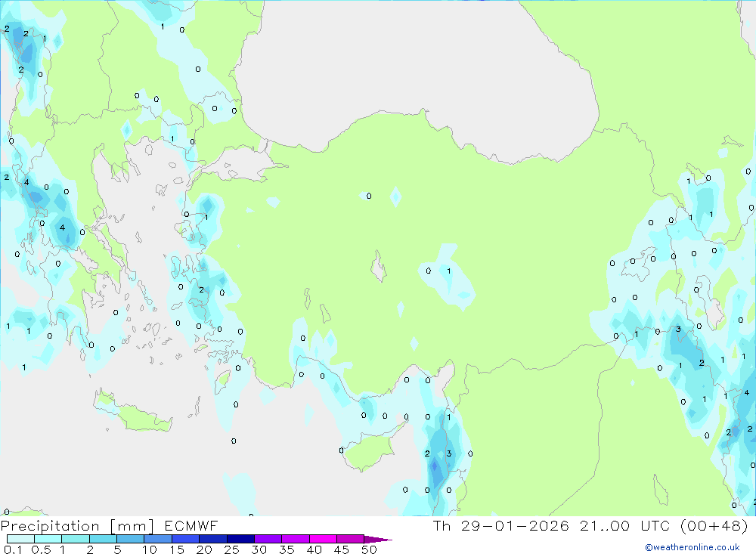This screenshot has width=756, height=554.
Task: Click the "1" value in central Turkey
Action: tap(449, 271)
